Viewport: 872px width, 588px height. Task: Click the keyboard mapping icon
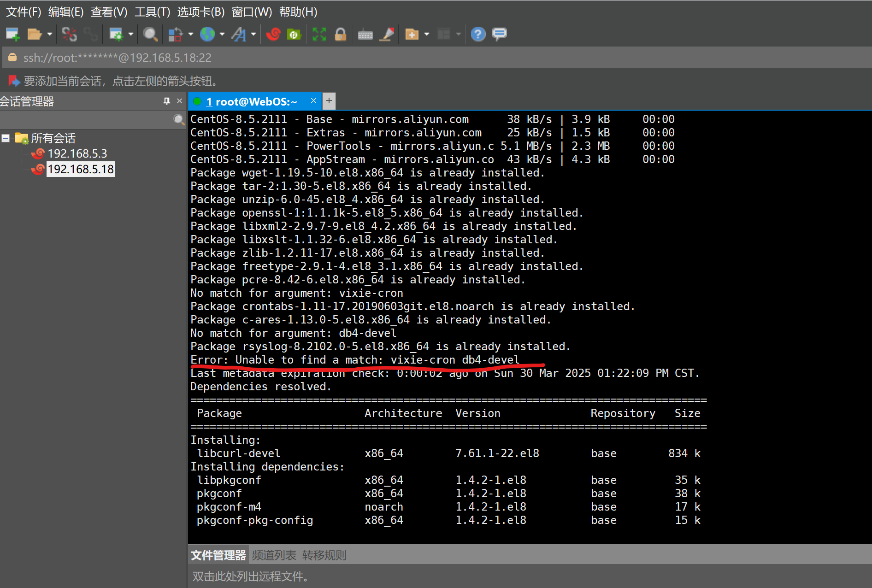tap(365, 35)
